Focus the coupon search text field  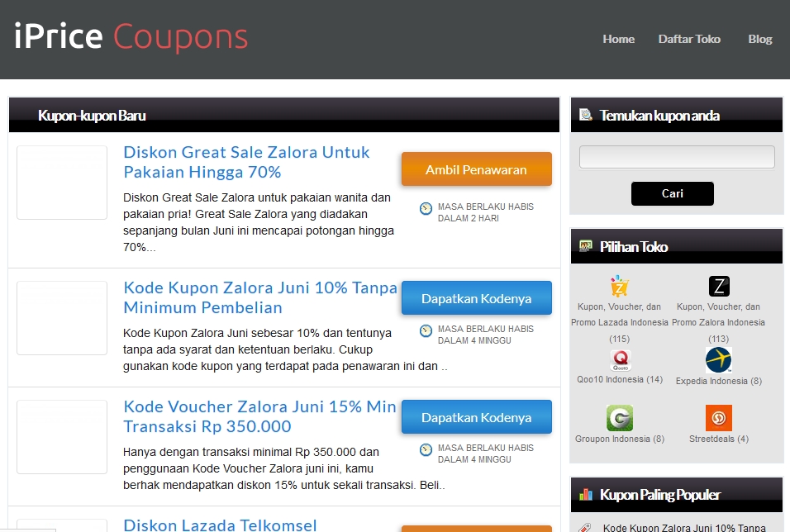pyautogui.click(x=677, y=157)
